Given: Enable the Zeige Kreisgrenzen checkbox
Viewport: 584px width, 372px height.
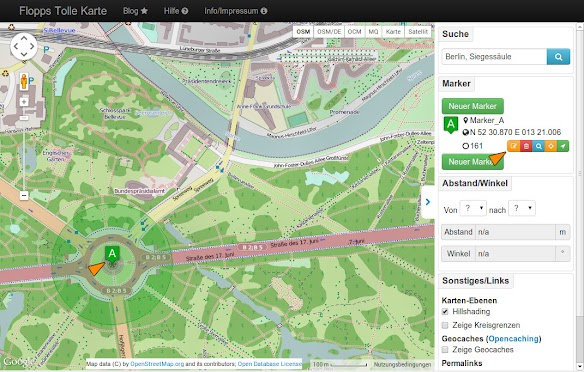Looking at the screenshot, I should 445,325.
